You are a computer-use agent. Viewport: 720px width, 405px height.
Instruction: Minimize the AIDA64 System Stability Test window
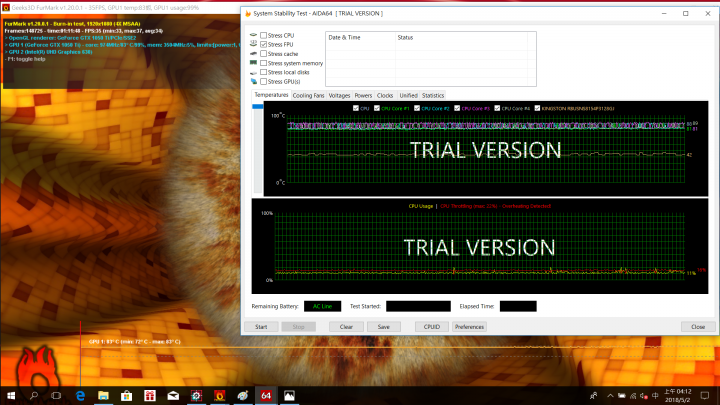pos(664,13)
